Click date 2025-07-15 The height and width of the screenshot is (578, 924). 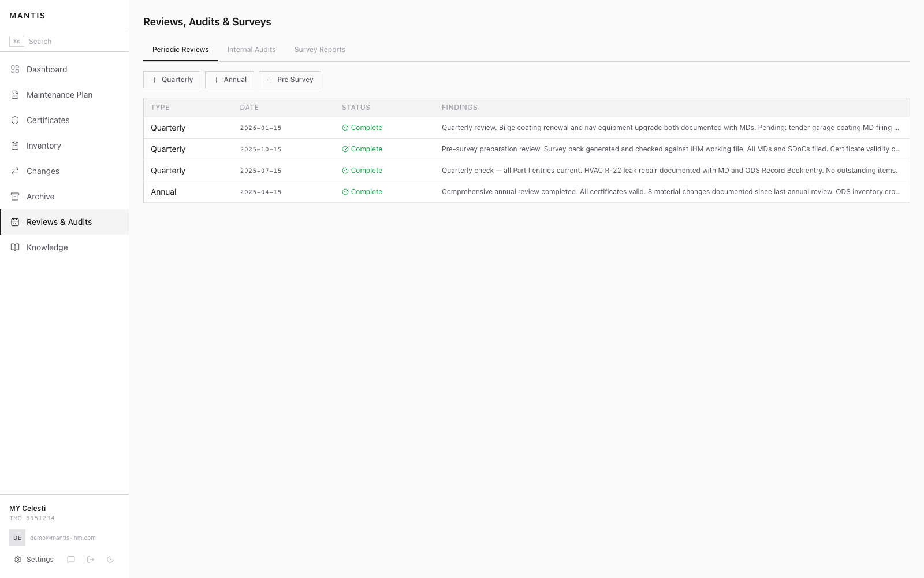tap(261, 171)
